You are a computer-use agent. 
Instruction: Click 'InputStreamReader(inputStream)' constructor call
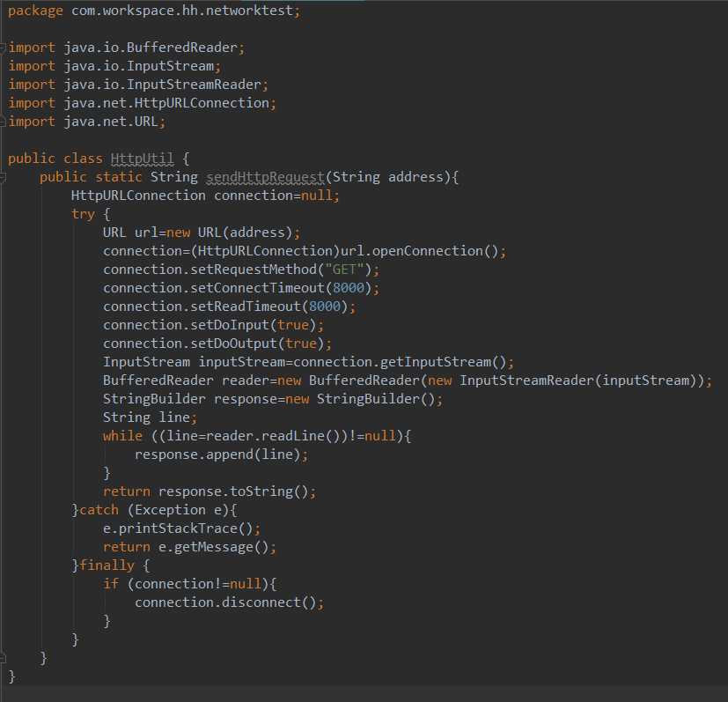pyautogui.click(x=578, y=381)
